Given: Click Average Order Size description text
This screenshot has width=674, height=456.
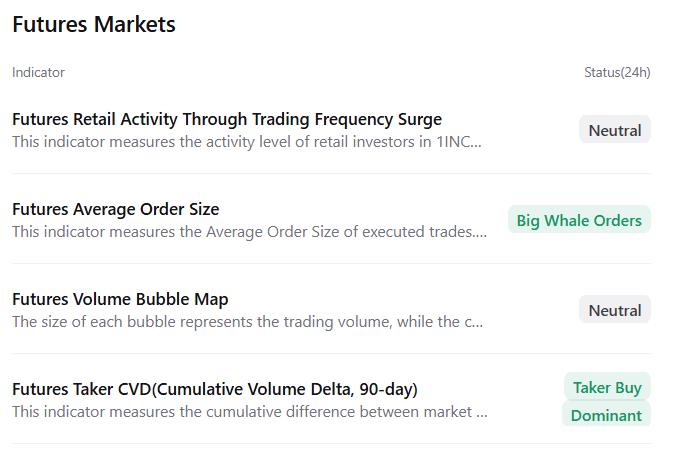Looking at the screenshot, I should coord(249,232).
